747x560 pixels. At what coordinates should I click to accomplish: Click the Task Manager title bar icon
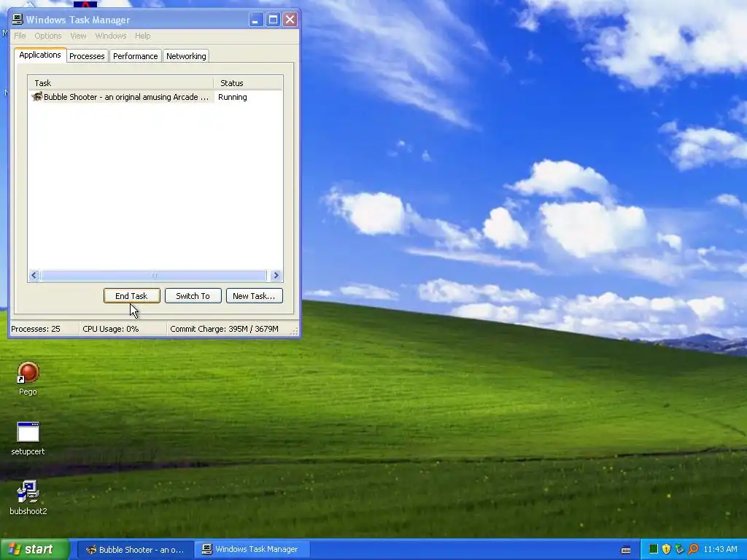point(18,20)
